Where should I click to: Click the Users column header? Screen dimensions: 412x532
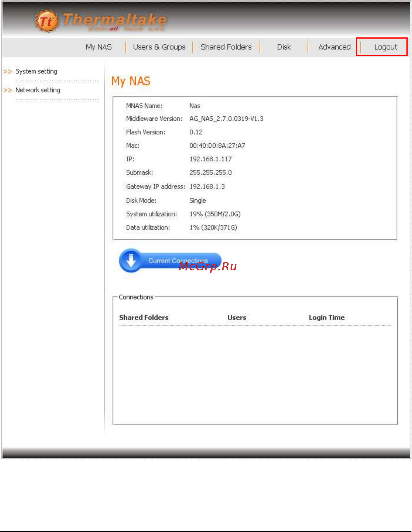[x=237, y=317]
